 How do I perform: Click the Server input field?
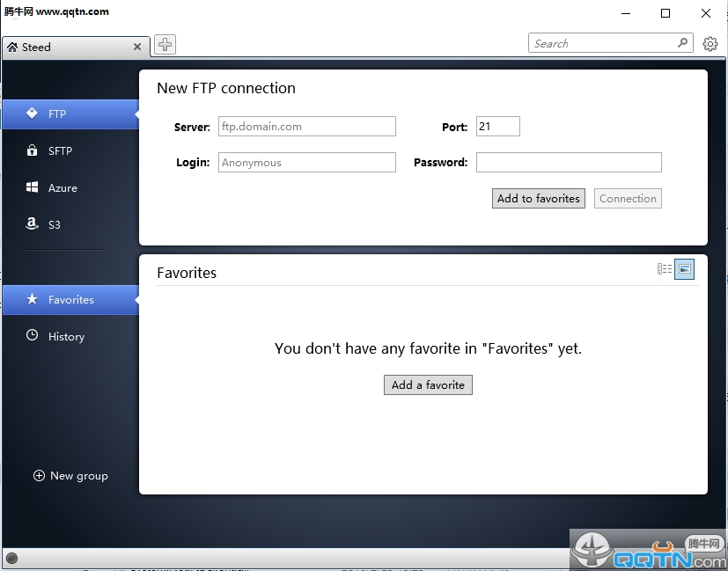tap(306, 127)
